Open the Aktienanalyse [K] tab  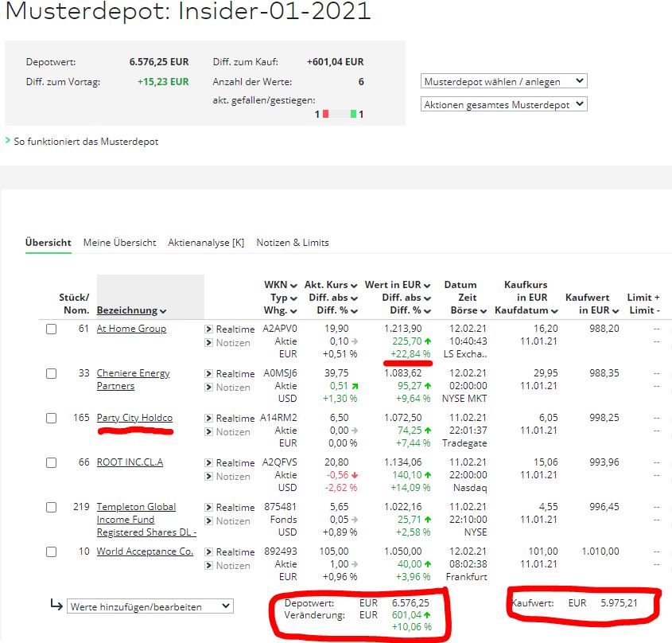point(206,243)
